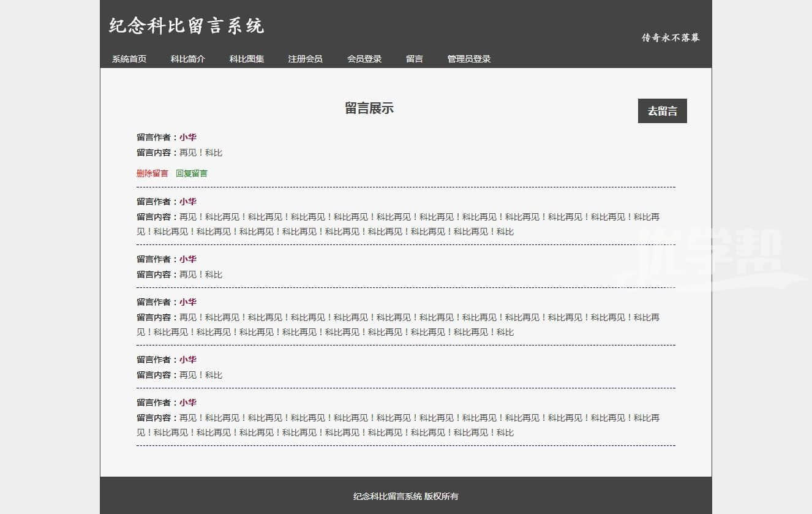Click the 传奇永不落幕 slogan in the header
Screen dimensions: 812x514
[671, 37]
